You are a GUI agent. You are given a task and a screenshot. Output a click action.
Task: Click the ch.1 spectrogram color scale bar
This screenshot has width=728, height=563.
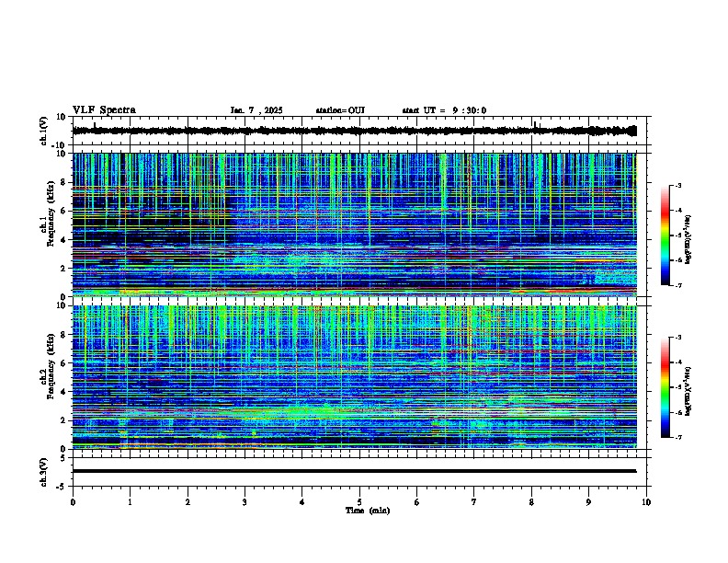coord(665,236)
